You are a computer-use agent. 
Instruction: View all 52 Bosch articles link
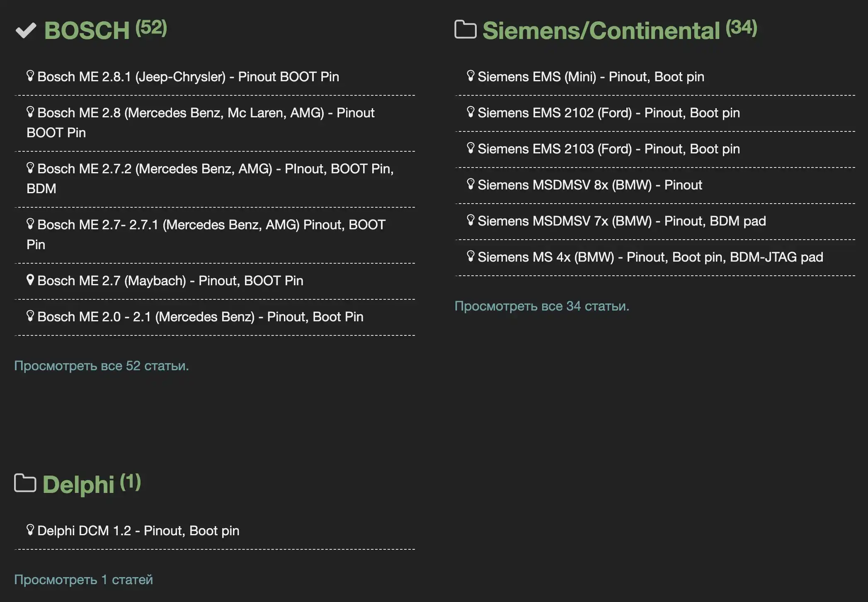click(101, 366)
